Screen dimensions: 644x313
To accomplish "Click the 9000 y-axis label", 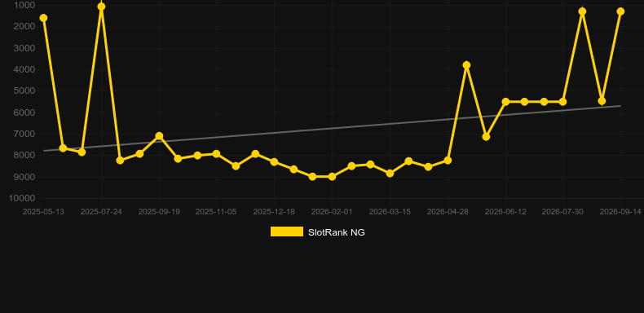I will click(24, 177).
